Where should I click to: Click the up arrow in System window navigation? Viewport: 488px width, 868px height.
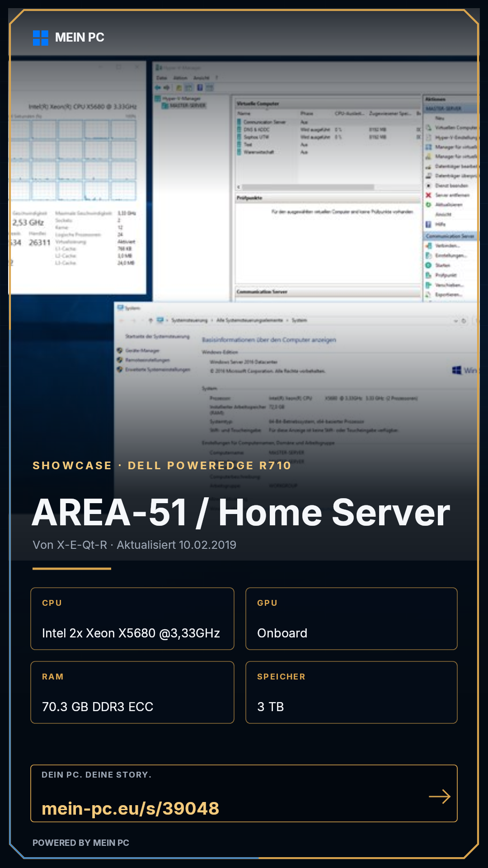(150, 321)
